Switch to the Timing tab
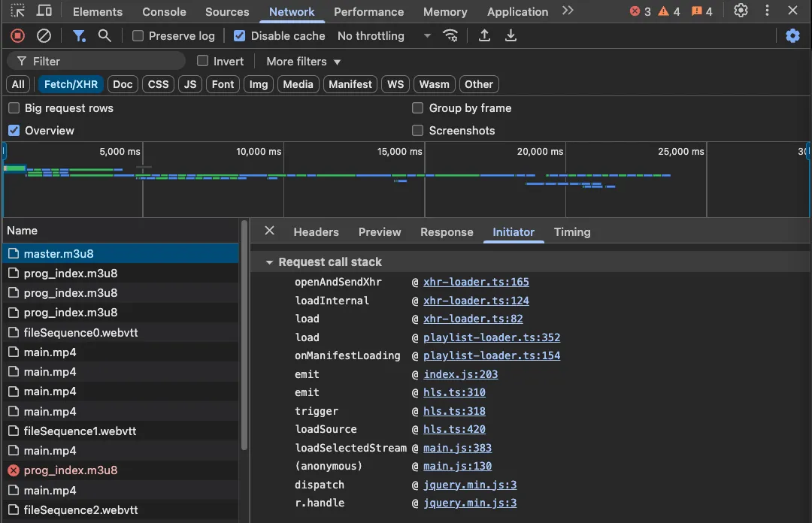 tap(571, 232)
